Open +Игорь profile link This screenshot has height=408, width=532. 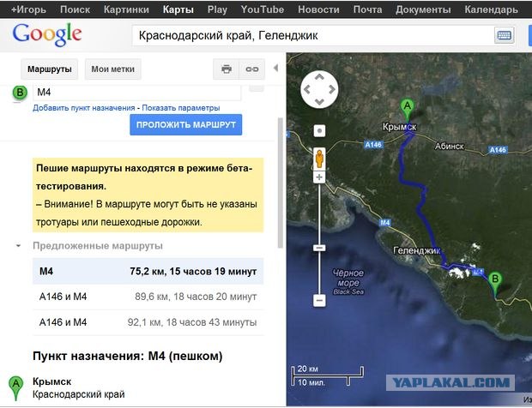click(x=28, y=9)
